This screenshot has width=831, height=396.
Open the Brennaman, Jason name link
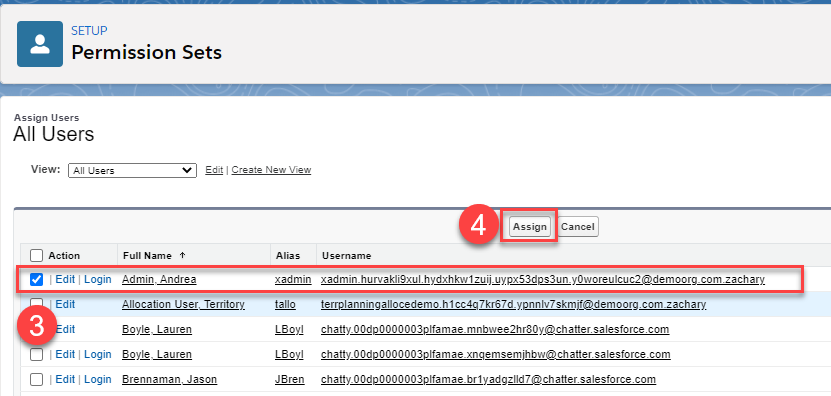click(169, 379)
